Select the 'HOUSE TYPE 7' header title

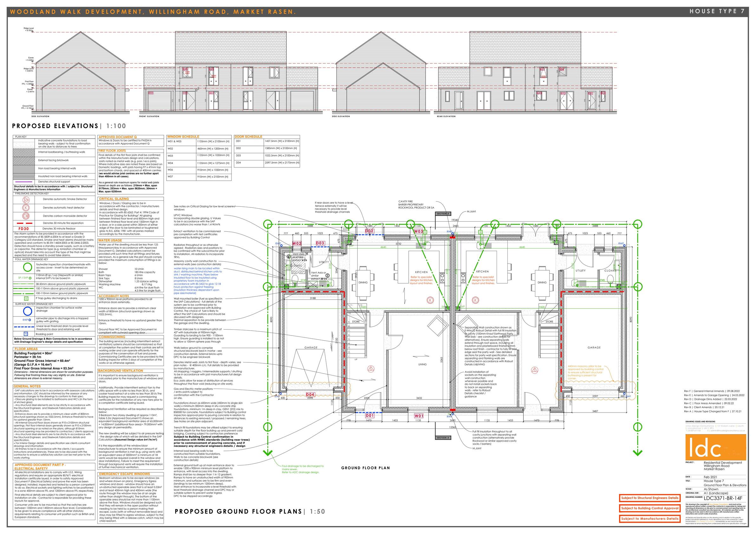[x=717, y=11]
